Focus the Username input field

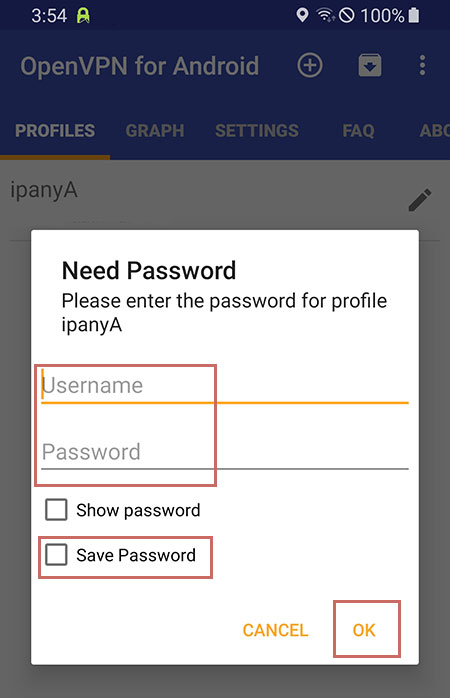(x=225, y=386)
